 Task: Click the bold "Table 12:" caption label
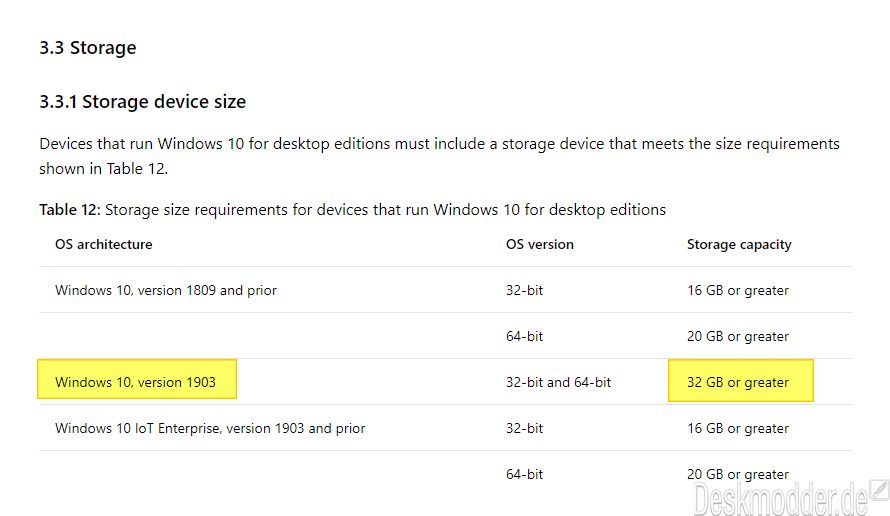coord(69,210)
